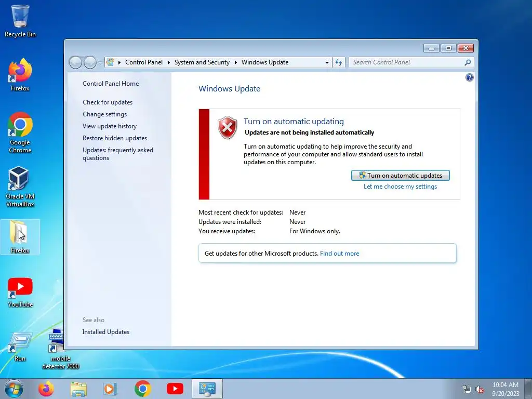The image size is (532, 399).
Task: Open YouTube from the taskbar
Action: point(175,389)
